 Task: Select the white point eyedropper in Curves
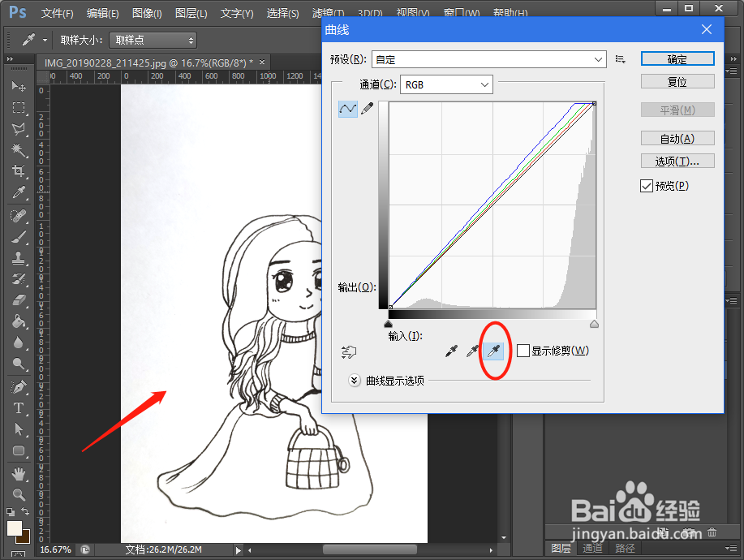pyautogui.click(x=493, y=351)
